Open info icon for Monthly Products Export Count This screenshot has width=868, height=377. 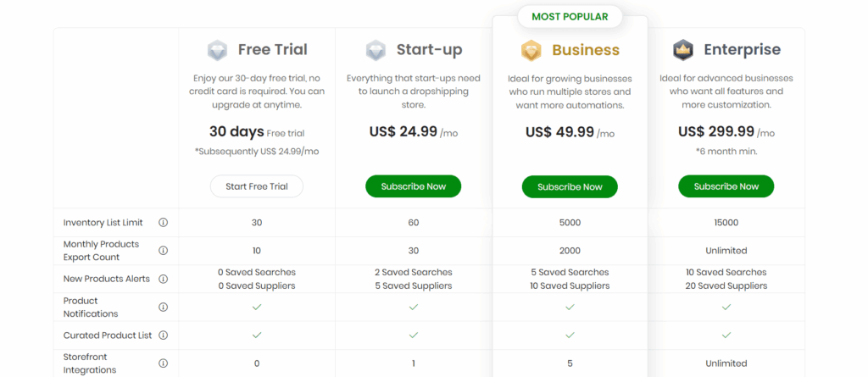pyautogui.click(x=164, y=251)
